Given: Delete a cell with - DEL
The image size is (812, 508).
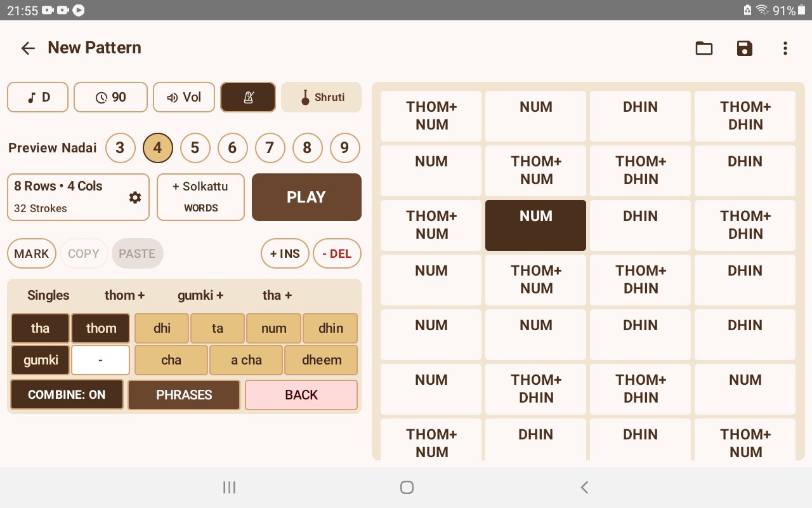Looking at the screenshot, I should tap(337, 254).
